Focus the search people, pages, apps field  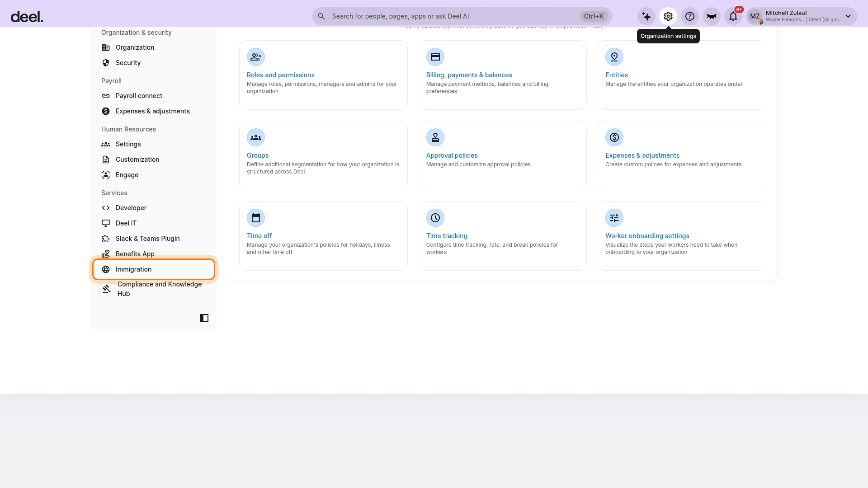[462, 16]
